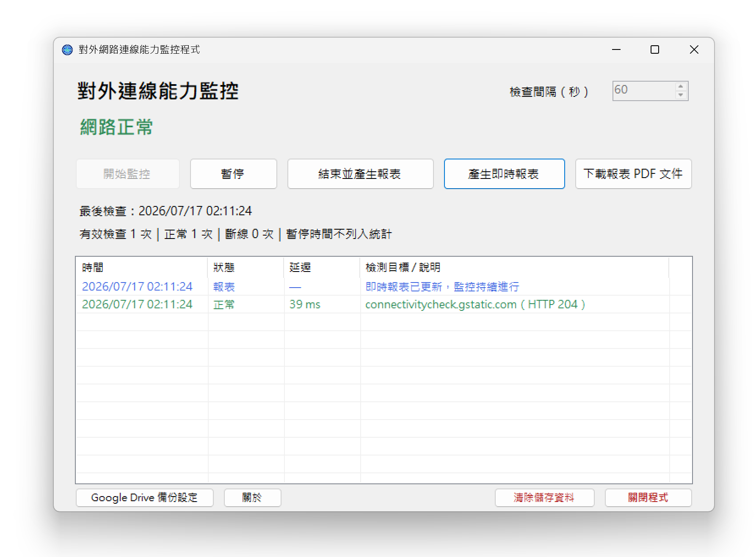Screen dimensions: 756x557
Task: Click the 39 ms latency cell
Action: tap(305, 305)
